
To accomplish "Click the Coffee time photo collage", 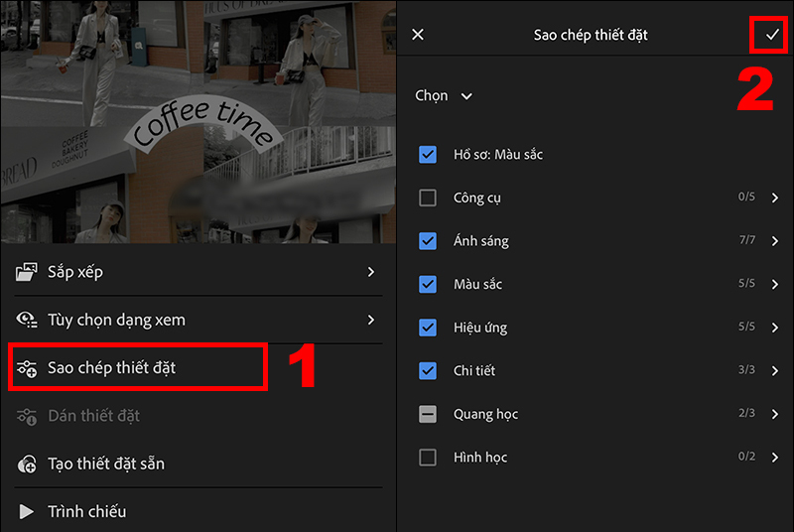I will 198,121.
